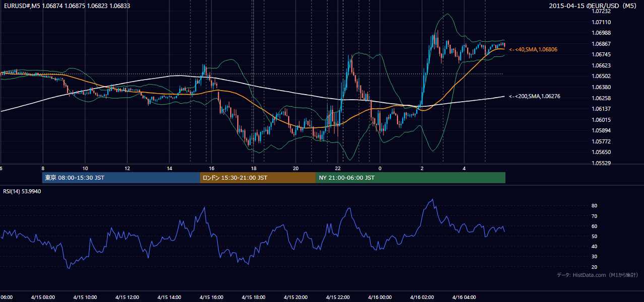
Task: Click the 4/15 20:00 time label
Action: tap(296, 297)
